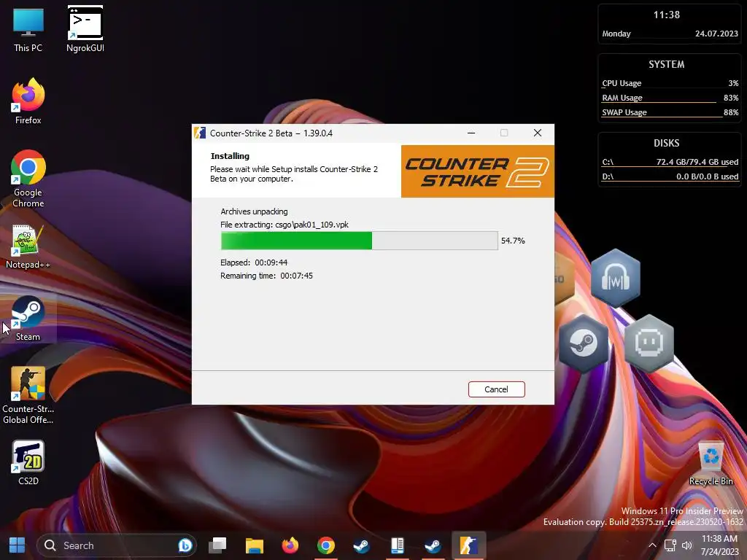Click the Counter-Strike 2 banner logo
Viewport: 747px width, 560px height.
[x=477, y=171]
